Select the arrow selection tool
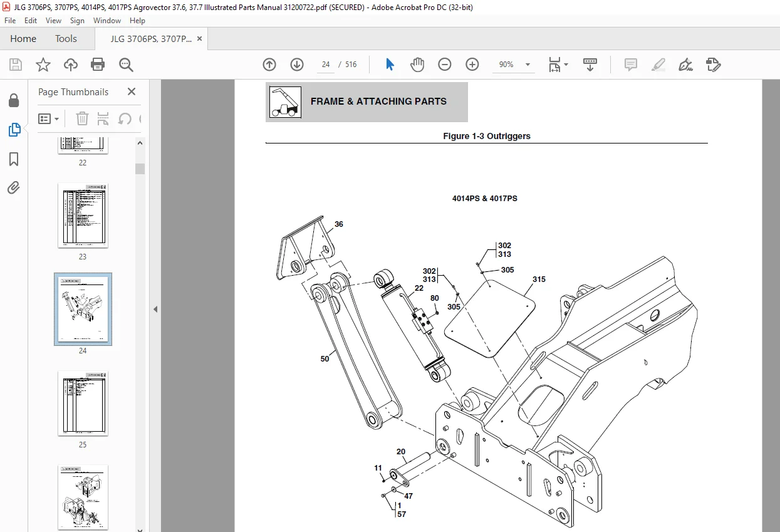Image resolution: width=780 pixels, height=532 pixels. tap(390, 65)
